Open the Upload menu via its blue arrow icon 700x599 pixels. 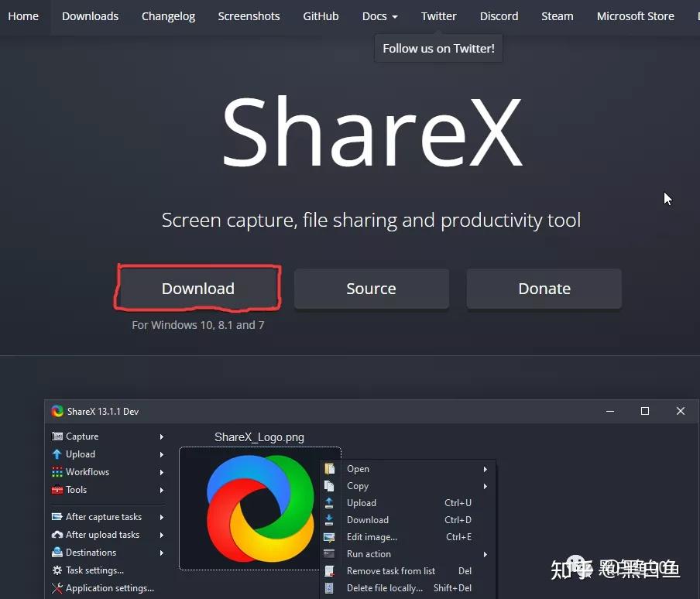pos(57,454)
